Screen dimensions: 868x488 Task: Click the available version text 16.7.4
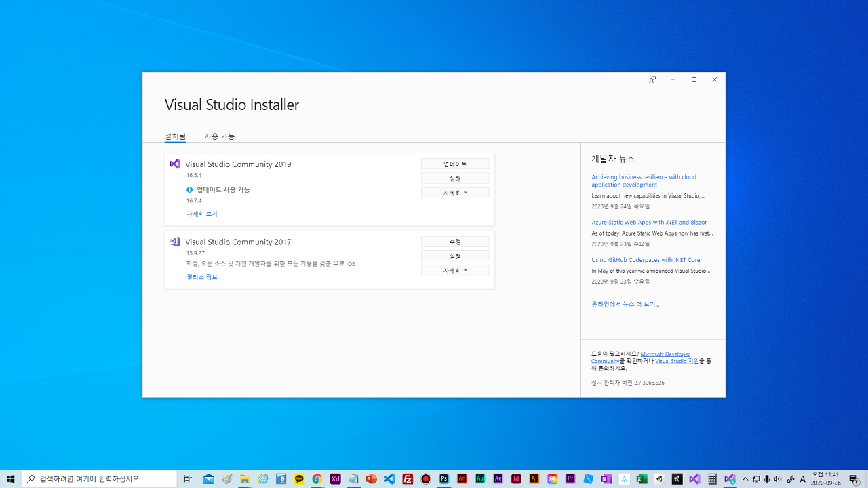(194, 200)
